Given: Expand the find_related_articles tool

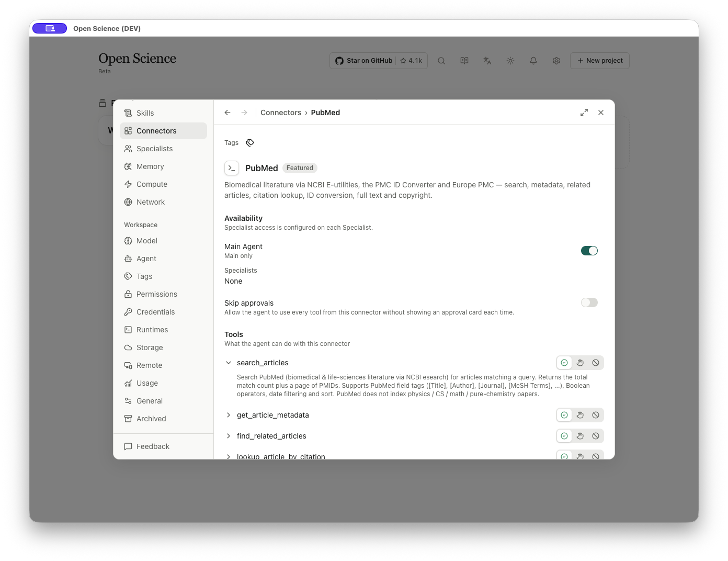Looking at the screenshot, I should pos(229,436).
